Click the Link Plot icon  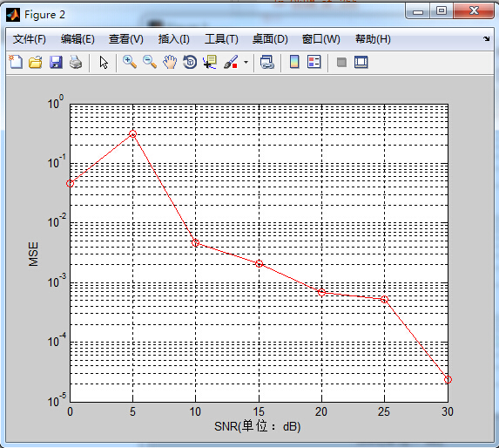pyautogui.click(x=267, y=62)
